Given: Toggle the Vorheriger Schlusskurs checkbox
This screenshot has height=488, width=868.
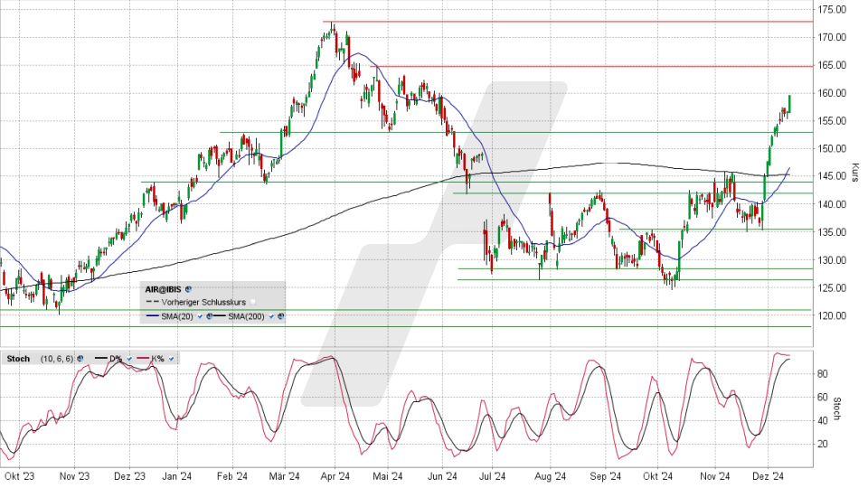Looking at the screenshot, I should [252, 302].
